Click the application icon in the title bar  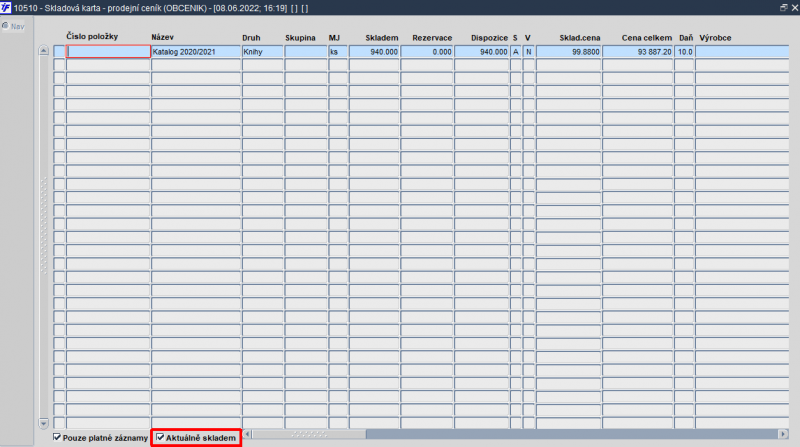tap(6, 8)
